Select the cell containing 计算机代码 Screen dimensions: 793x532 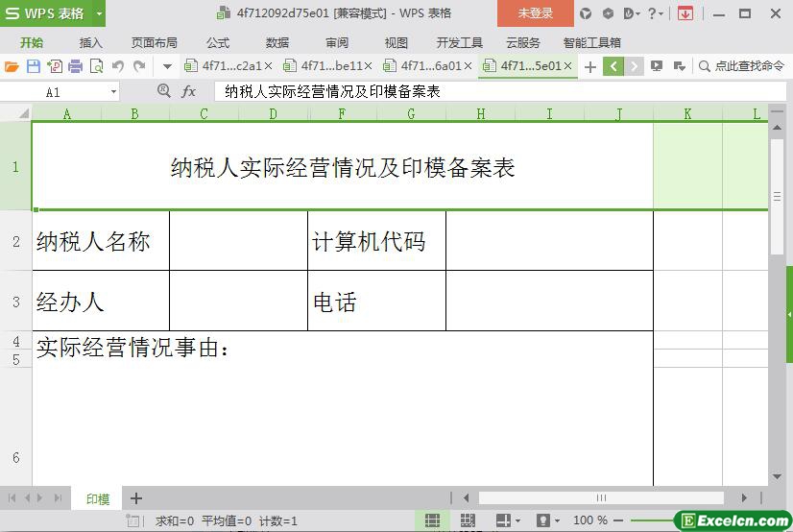point(376,241)
